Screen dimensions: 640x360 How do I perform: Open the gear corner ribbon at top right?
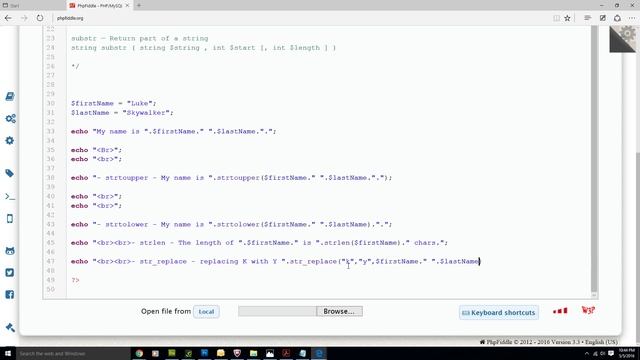tap(622, 39)
